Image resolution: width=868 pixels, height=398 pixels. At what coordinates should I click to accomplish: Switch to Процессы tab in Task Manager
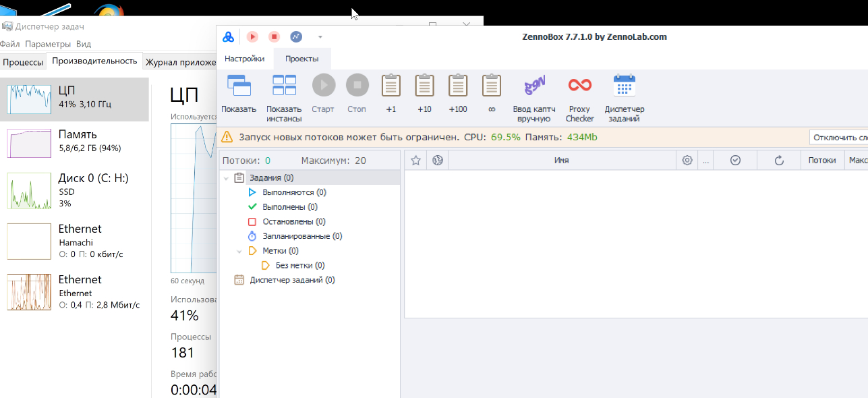23,62
